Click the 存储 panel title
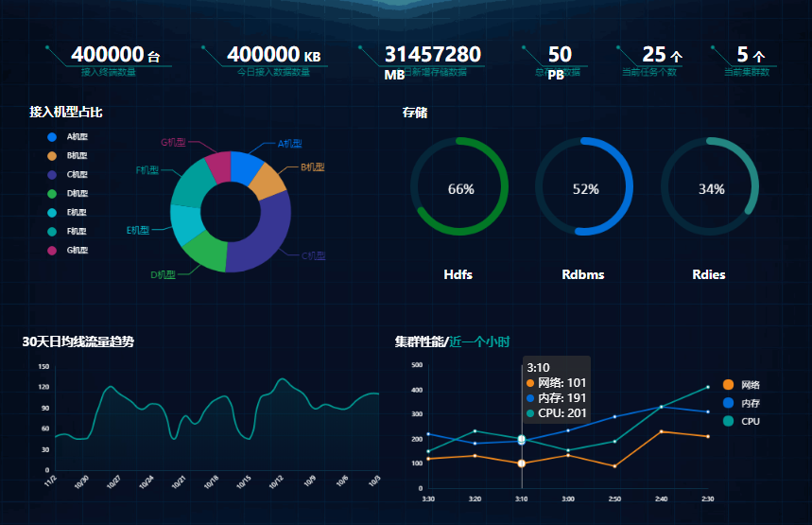812x525 pixels. coord(415,113)
